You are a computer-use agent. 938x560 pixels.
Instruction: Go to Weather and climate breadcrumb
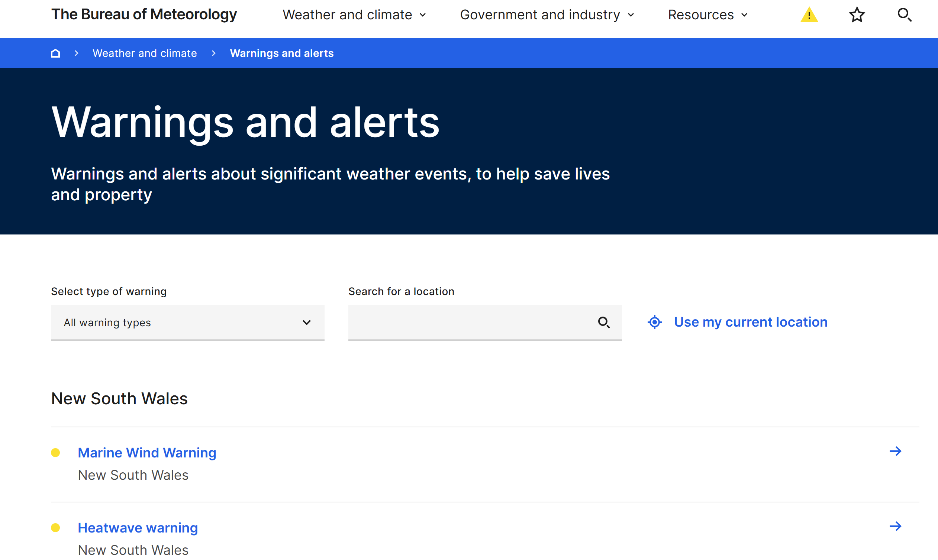point(145,53)
